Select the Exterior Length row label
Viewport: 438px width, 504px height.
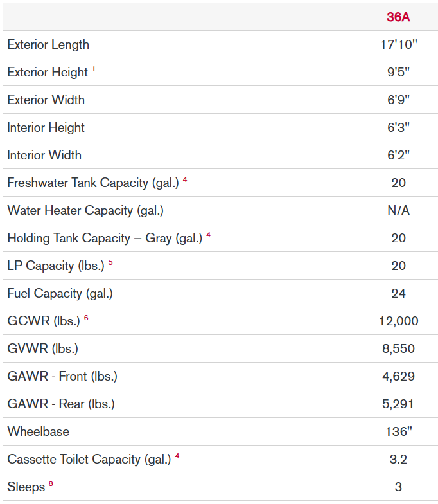click(x=48, y=45)
